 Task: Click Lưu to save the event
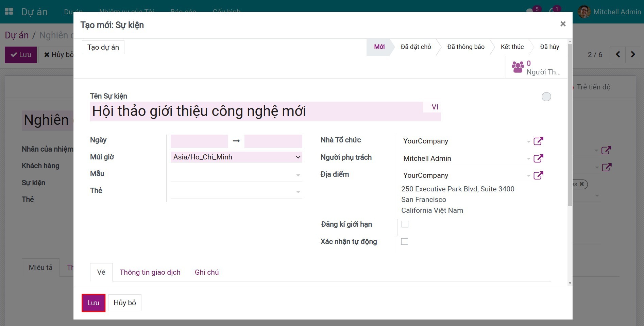pos(93,303)
